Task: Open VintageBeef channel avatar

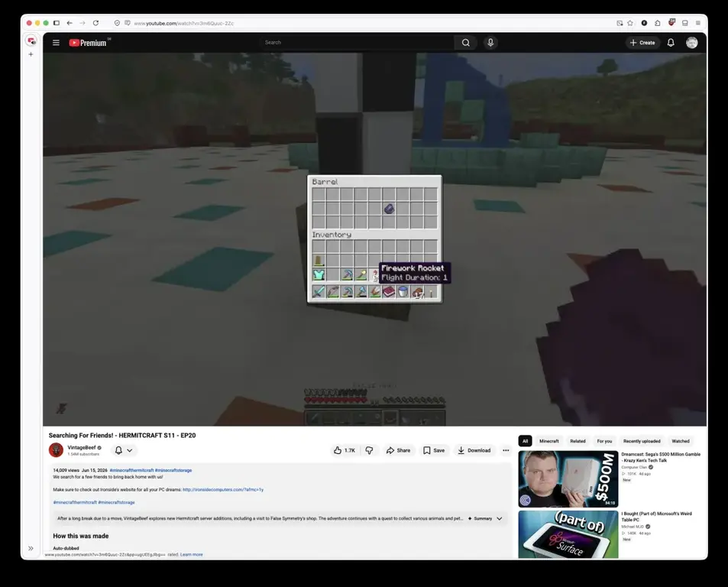Action: [x=57, y=450]
